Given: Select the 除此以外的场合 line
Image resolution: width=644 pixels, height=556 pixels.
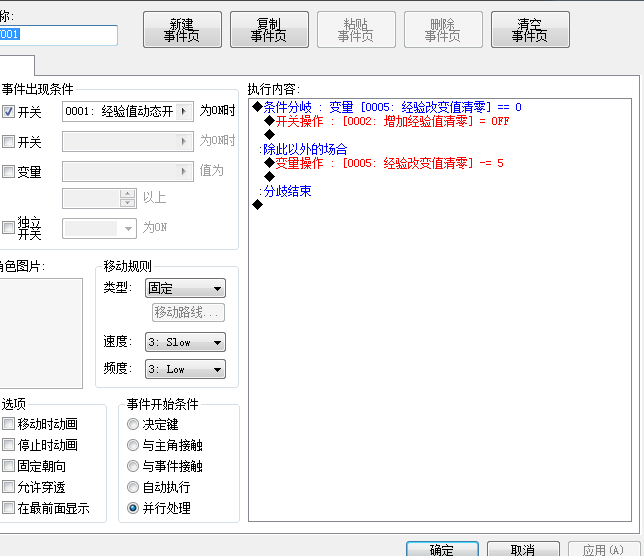Looking at the screenshot, I should (x=303, y=149).
